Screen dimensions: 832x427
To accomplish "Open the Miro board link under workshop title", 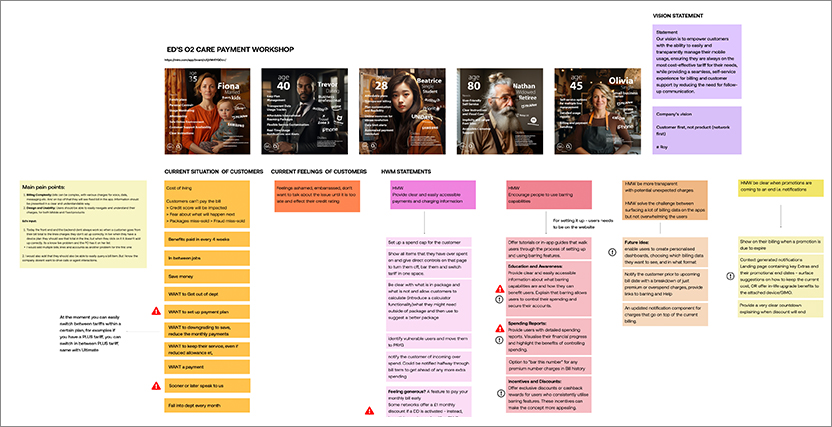I will 193,59.
